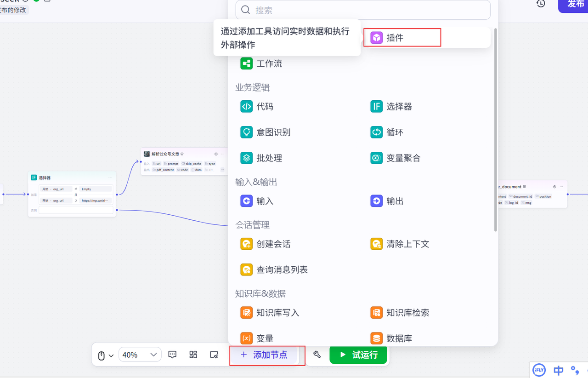588x378 pixels.
Task: Click the Empty condition value in 选择器
Action: (96, 189)
